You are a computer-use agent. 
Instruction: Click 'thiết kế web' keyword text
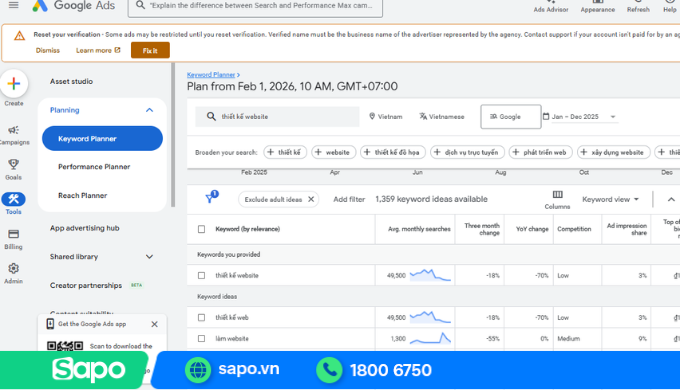pyautogui.click(x=232, y=317)
